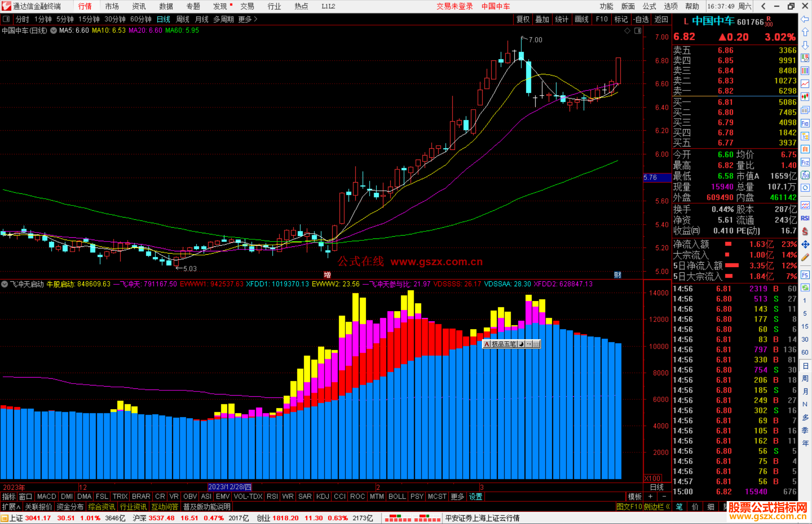Toggle the MA indicator round button

[54, 30]
